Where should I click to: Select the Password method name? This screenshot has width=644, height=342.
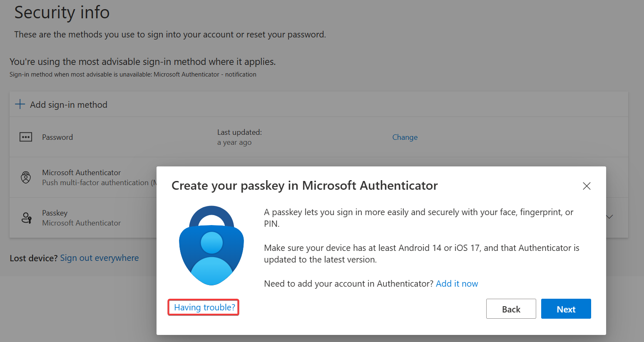57,137
